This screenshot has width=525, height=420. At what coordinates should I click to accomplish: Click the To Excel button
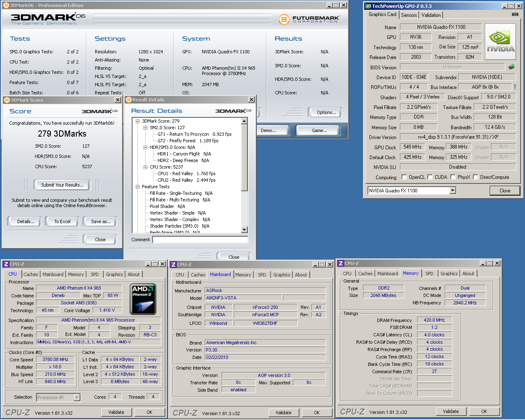pos(62,221)
